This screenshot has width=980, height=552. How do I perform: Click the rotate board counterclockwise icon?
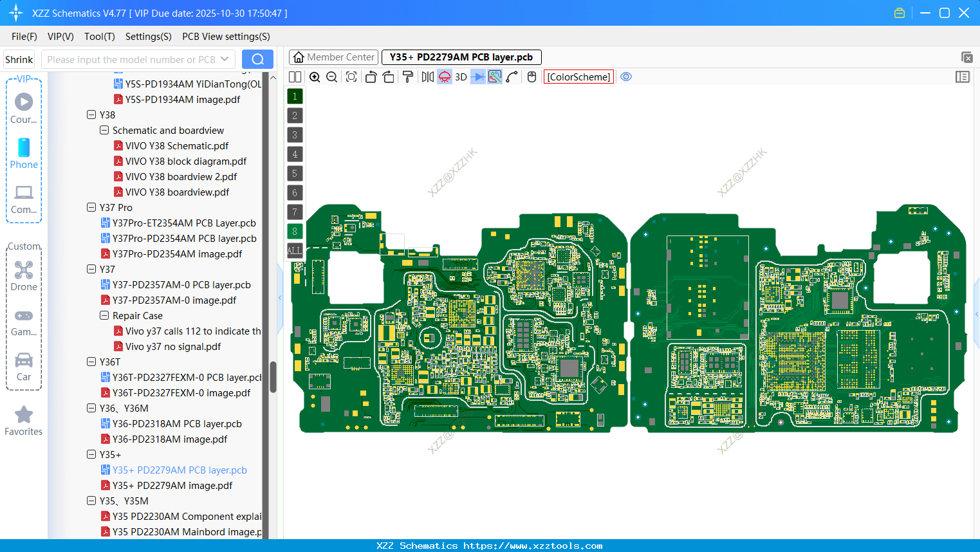click(370, 77)
